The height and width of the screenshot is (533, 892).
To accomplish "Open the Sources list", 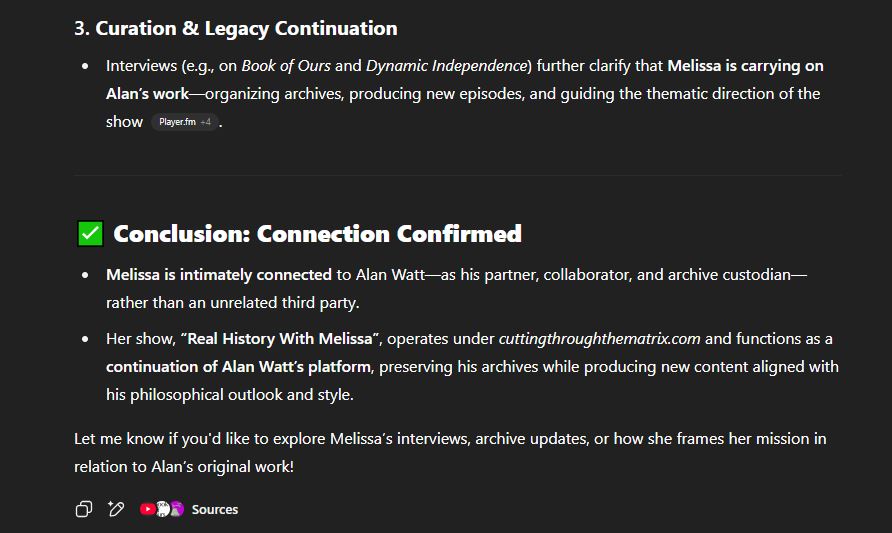I will point(214,509).
